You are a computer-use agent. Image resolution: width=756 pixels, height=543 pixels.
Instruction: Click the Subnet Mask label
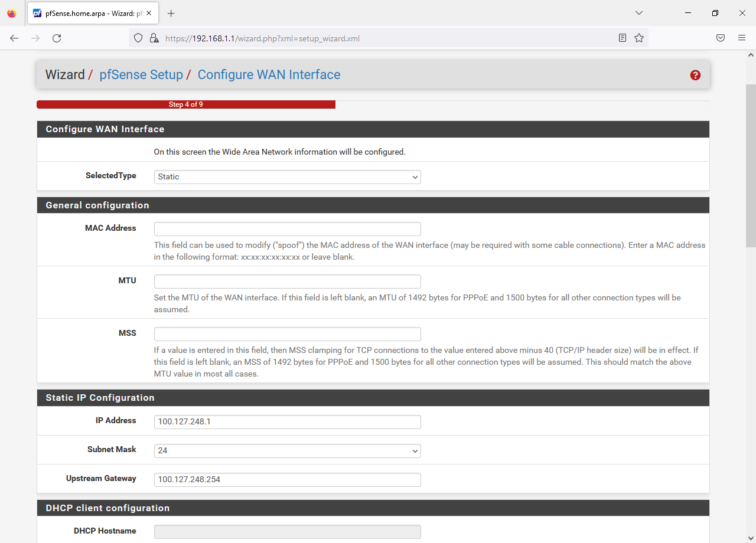pos(112,449)
